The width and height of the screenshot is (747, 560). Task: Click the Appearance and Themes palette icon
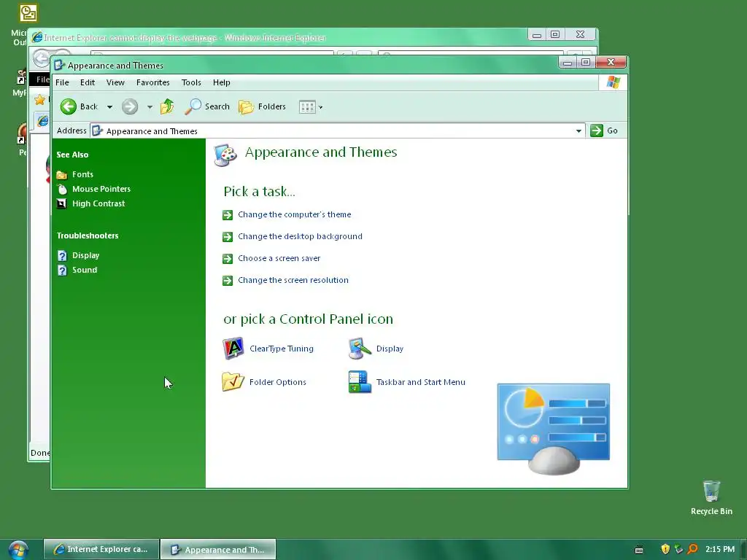[x=225, y=155]
